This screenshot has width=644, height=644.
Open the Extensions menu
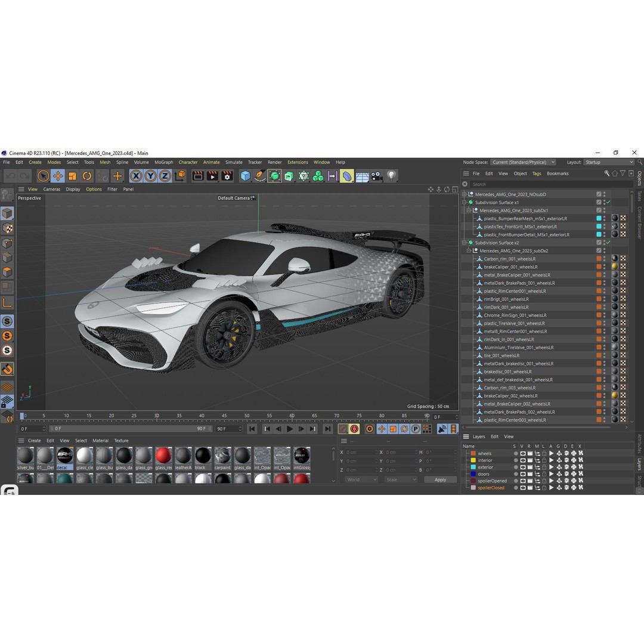[298, 162]
